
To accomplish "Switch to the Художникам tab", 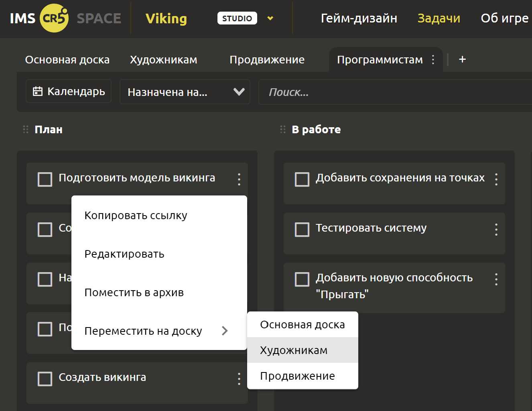I will [x=164, y=60].
